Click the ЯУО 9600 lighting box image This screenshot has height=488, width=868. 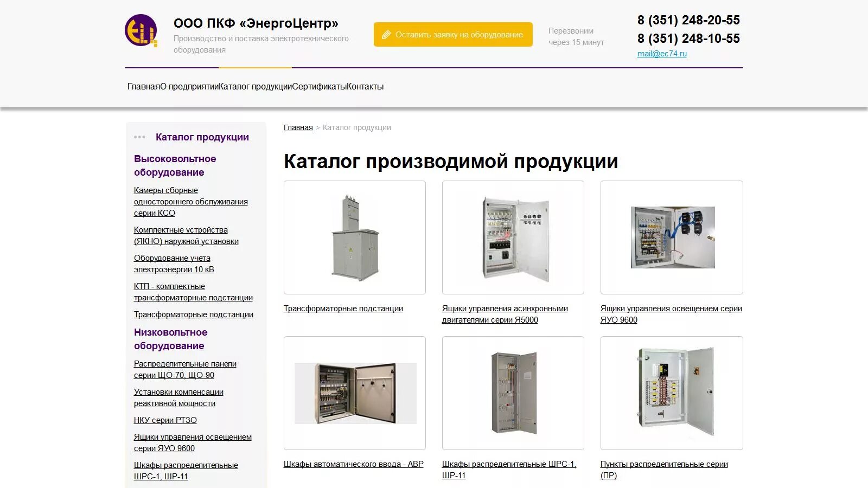(672, 237)
